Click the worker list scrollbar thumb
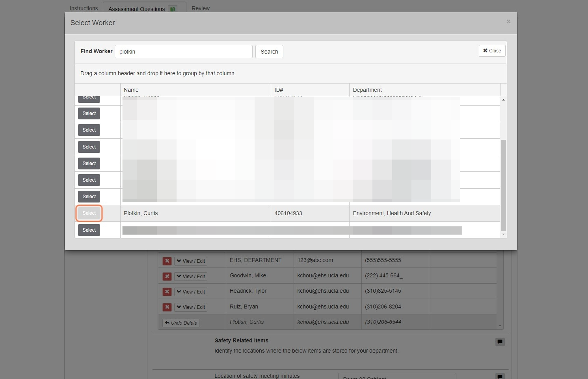588x379 pixels. [503, 185]
